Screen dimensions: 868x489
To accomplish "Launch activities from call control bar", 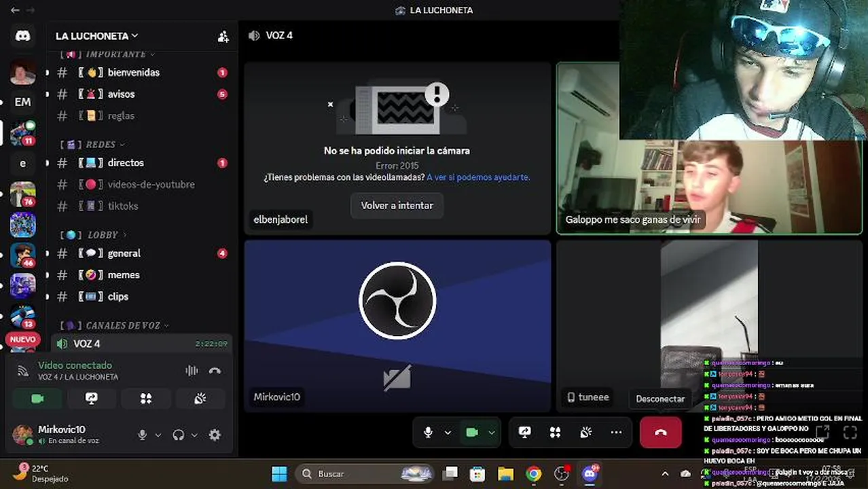I will 555,432.
